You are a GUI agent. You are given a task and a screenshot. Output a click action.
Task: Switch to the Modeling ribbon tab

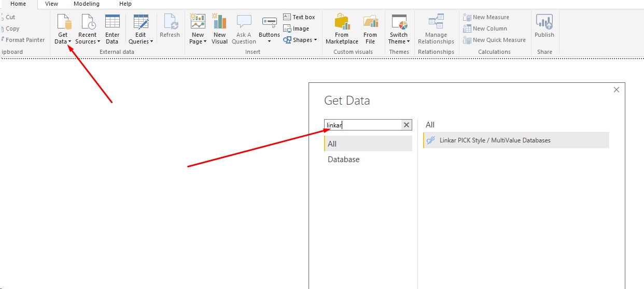87,4
